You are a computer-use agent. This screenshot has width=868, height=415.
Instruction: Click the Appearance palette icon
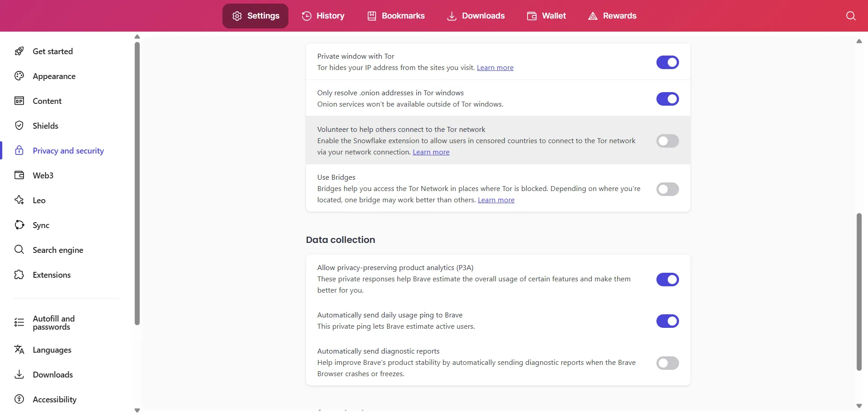coord(19,76)
